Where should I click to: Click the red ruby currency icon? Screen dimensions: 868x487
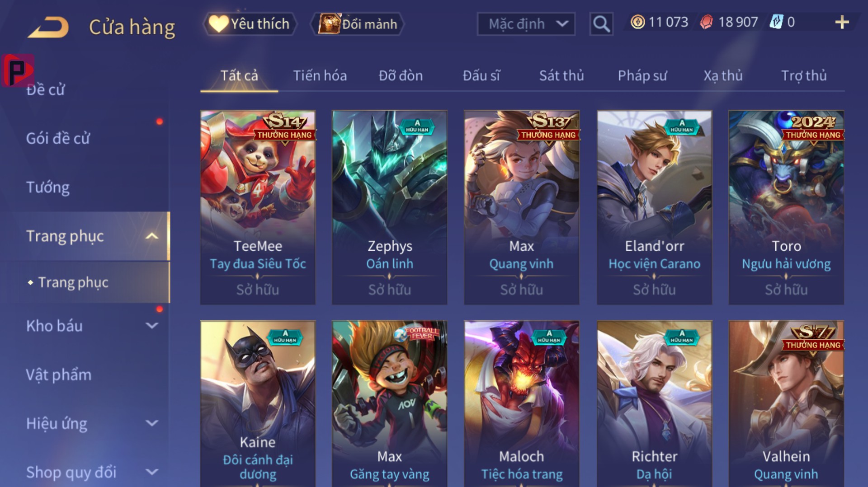point(706,22)
